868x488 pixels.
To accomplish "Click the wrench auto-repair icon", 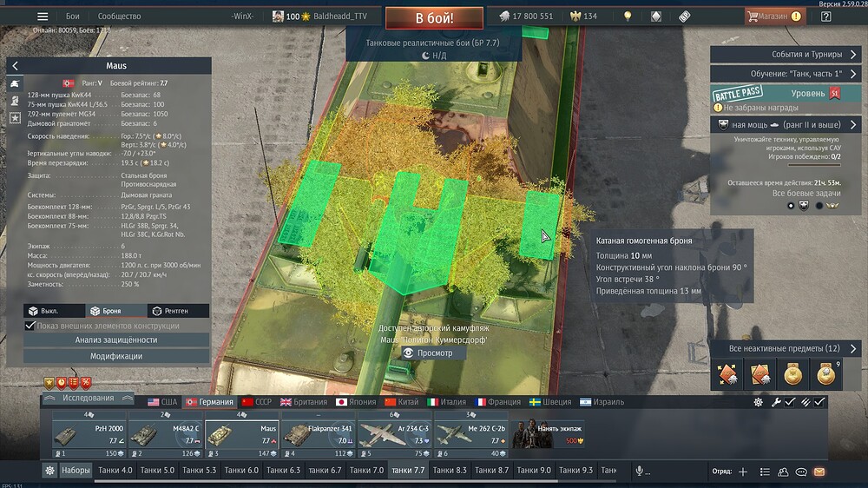I will click(x=776, y=402).
